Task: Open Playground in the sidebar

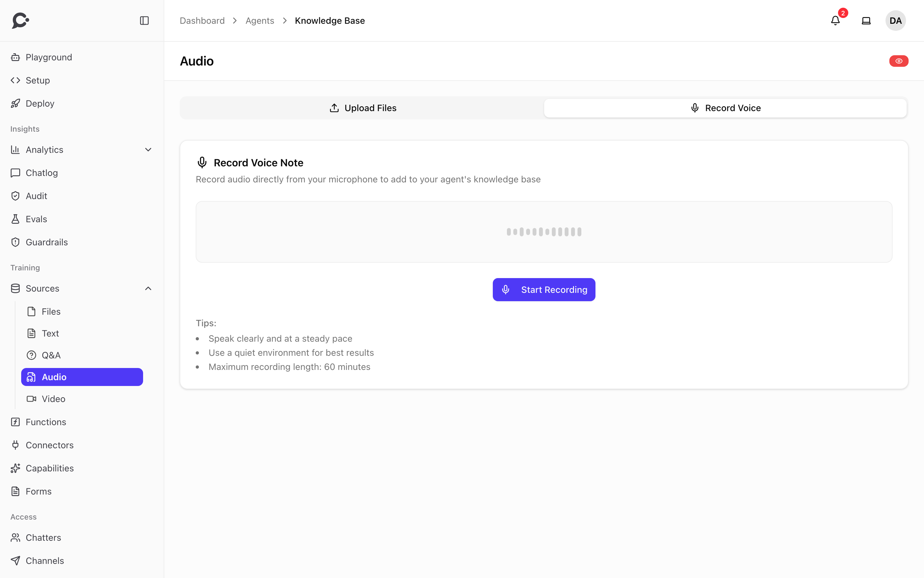Action: 82,57
